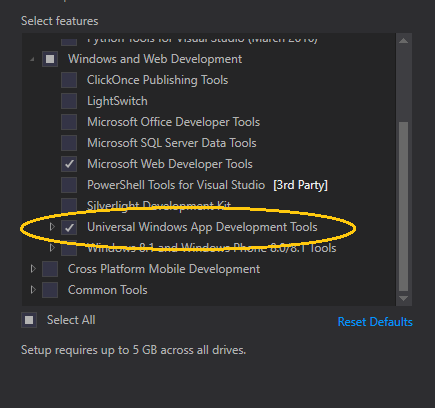This screenshot has width=435, height=408.
Task: Toggle the Select All checkbox
Action: 29,320
